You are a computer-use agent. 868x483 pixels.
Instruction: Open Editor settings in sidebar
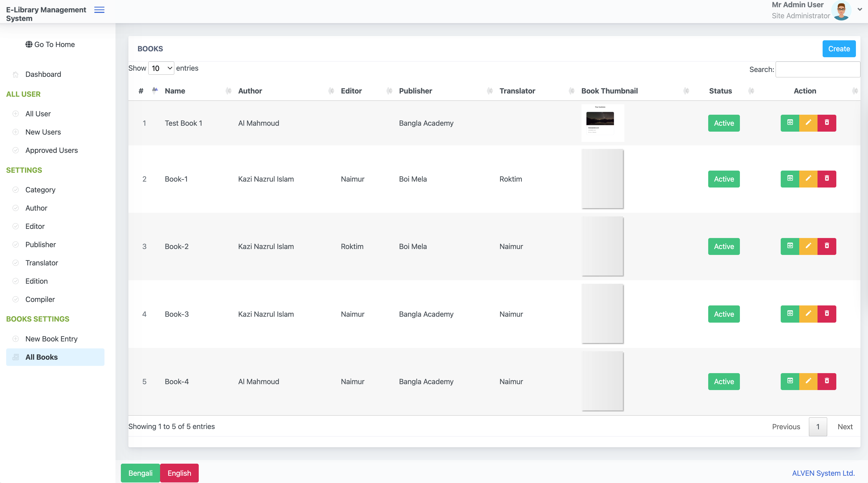(x=35, y=226)
